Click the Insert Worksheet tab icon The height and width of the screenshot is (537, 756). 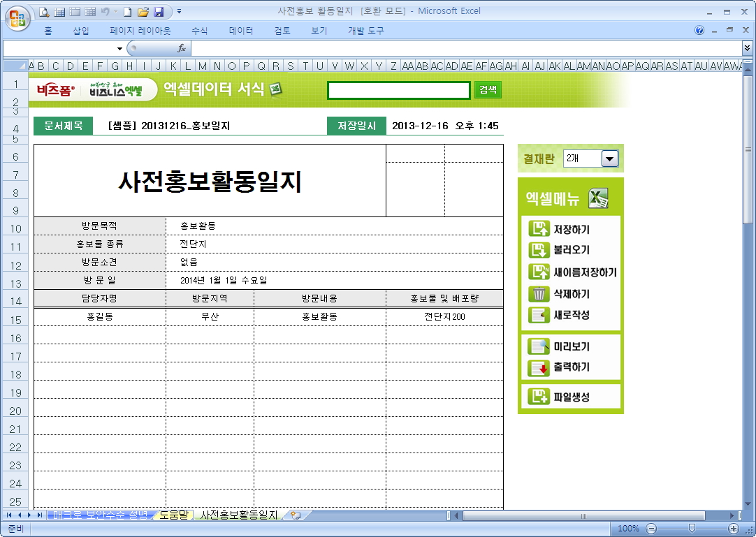point(296,515)
